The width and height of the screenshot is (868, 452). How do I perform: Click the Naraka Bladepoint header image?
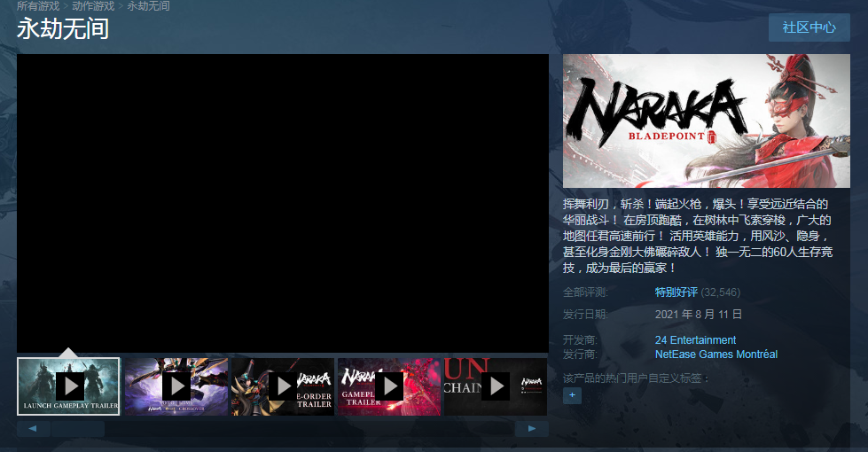coord(707,121)
